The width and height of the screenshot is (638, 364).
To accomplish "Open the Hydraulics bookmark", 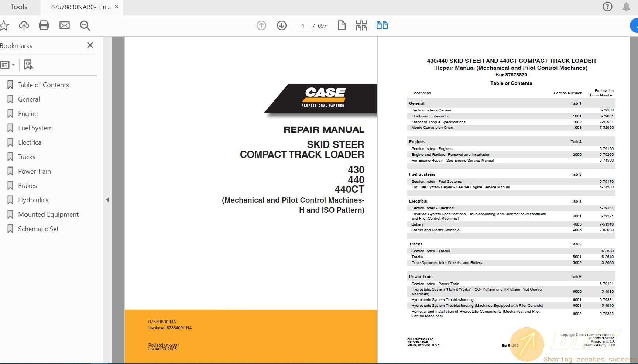I will click(x=34, y=200).
